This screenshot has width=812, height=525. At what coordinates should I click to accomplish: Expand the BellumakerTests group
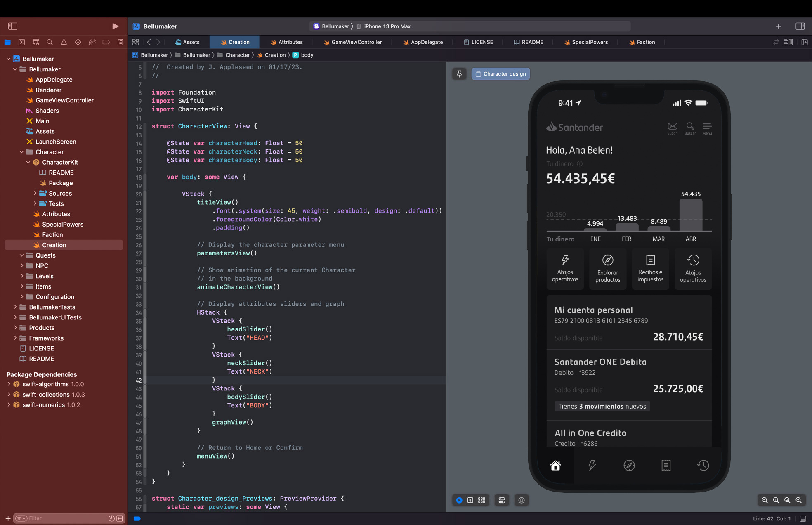[15, 307]
